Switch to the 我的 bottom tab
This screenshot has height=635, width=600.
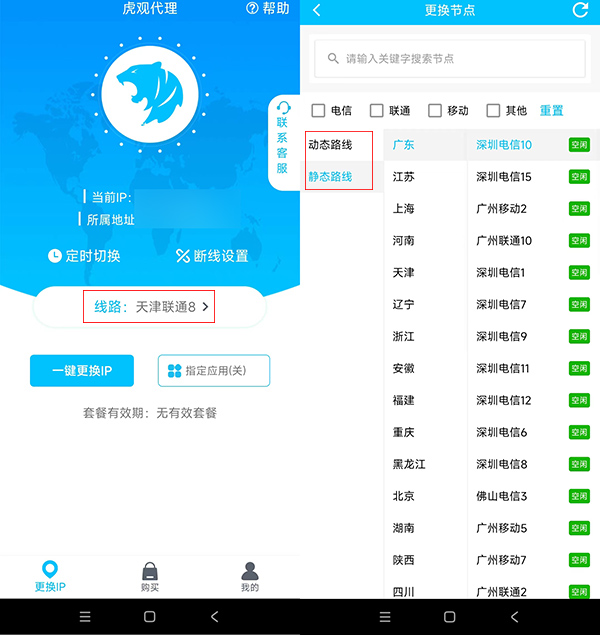coord(250,577)
